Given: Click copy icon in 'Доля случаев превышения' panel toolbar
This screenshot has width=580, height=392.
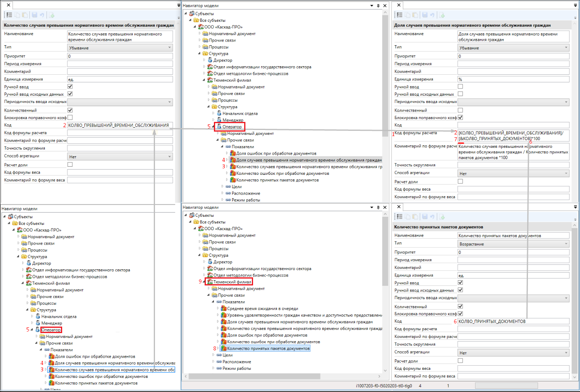Looking at the screenshot, I should 408,15.
